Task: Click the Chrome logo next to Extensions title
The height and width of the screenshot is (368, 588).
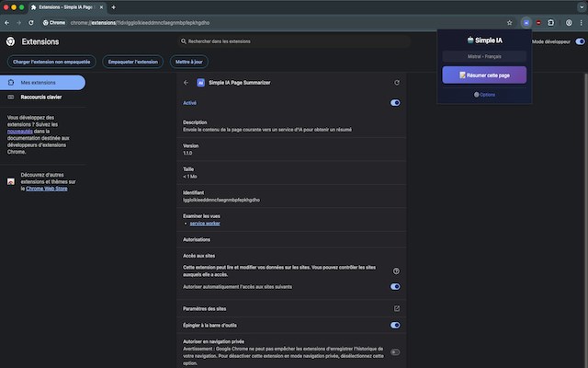Action: (x=10, y=41)
